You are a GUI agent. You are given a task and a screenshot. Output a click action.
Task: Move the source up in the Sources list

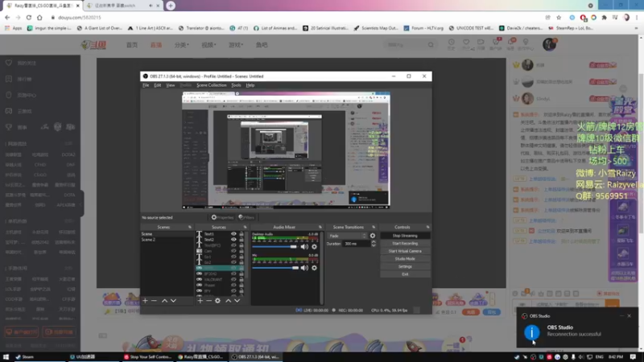pyautogui.click(x=229, y=300)
